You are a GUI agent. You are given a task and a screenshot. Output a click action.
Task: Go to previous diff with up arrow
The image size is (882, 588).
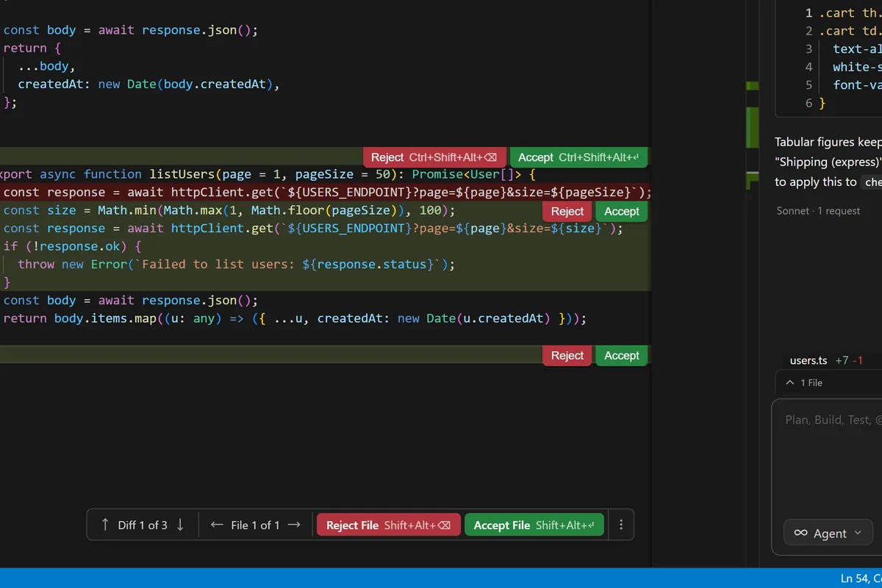(x=104, y=525)
